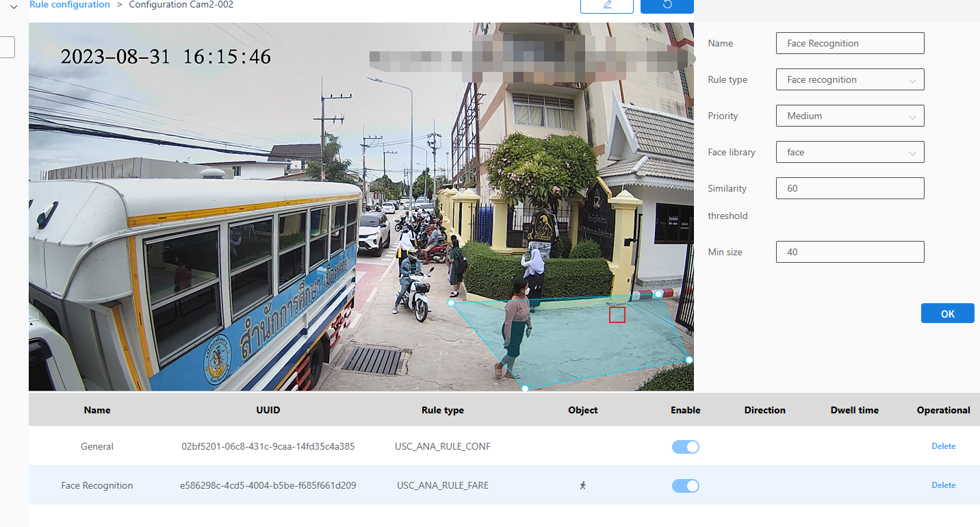Open the Rule type dropdown
980x527 pixels.
(x=850, y=79)
